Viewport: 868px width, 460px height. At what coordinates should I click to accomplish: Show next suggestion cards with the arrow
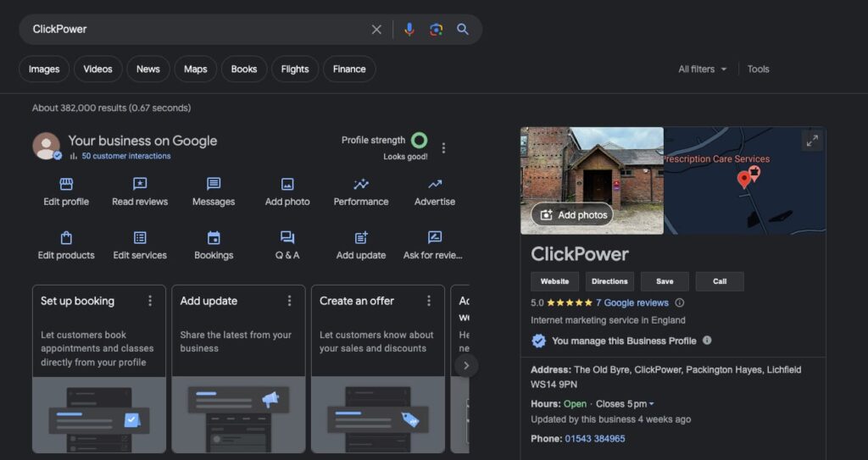point(466,365)
